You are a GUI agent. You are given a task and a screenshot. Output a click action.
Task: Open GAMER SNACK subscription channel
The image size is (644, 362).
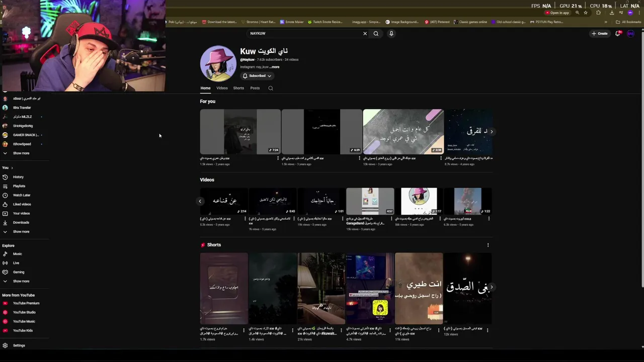[25, 135]
